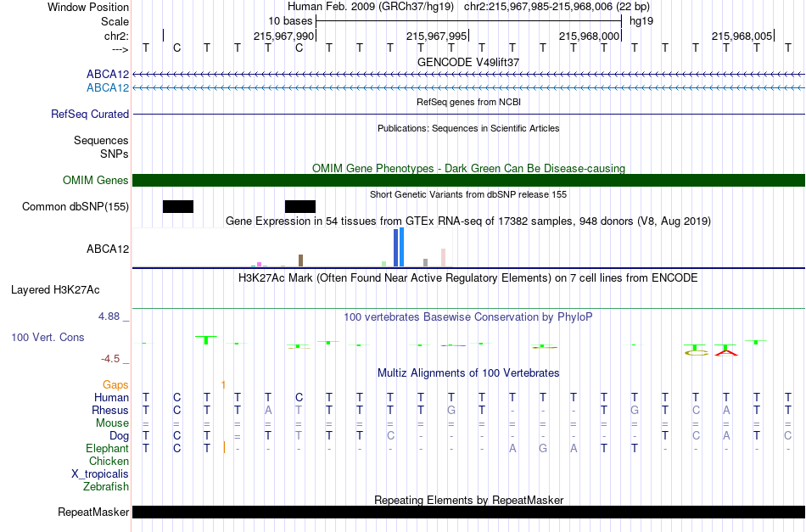Click the '10 bases' scale bar text
Screen dimensions: 806x532
pos(290,21)
